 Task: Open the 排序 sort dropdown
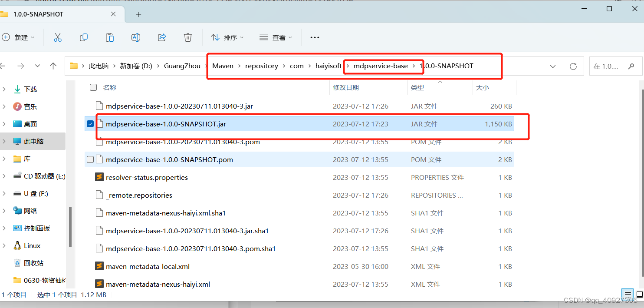(x=227, y=37)
